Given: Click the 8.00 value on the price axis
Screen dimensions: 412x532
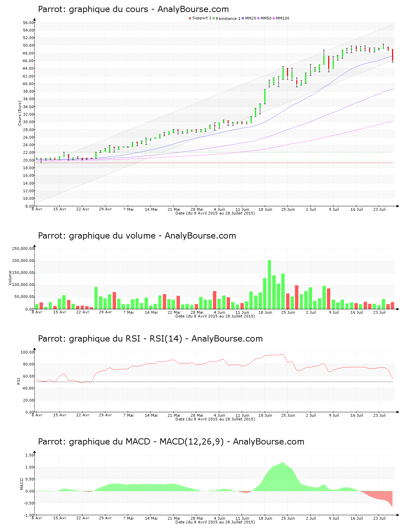Looking at the screenshot, I should click(x=30, y=206).
